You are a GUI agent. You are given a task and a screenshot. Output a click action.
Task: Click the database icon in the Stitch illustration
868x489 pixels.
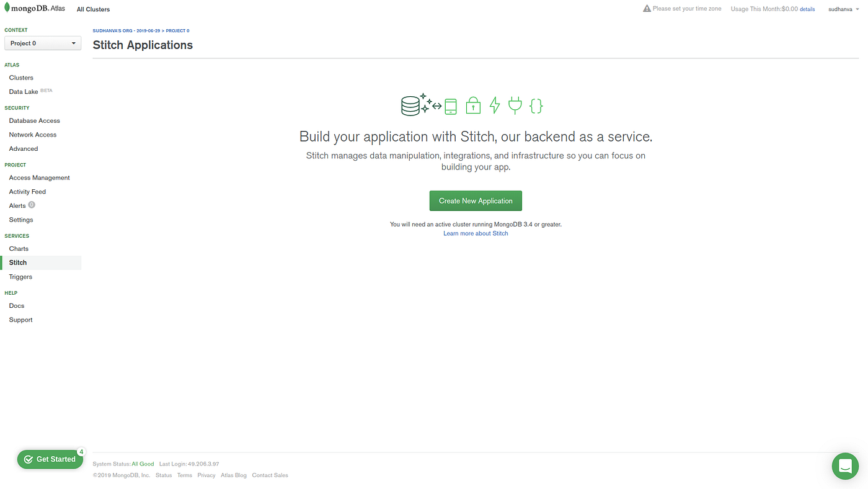pos(410,104)
